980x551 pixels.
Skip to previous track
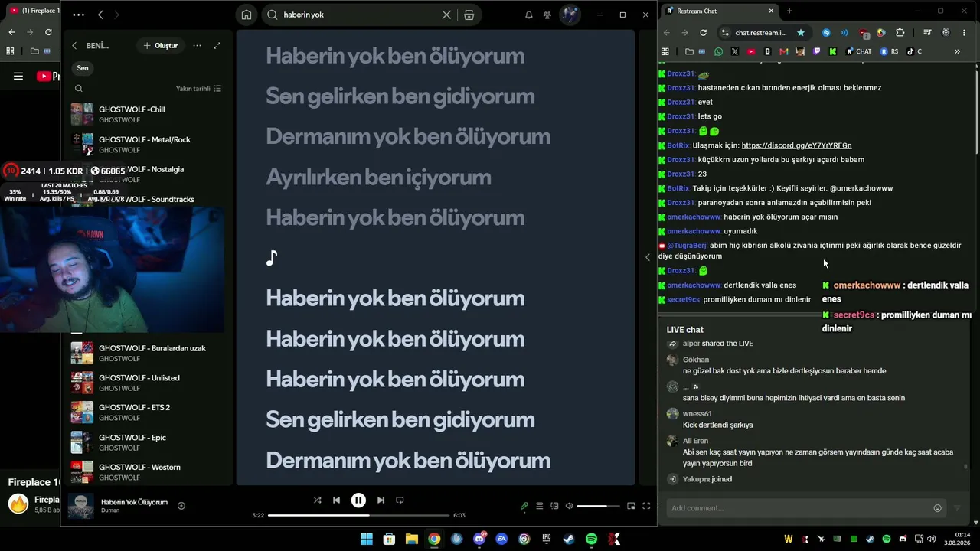336,500
